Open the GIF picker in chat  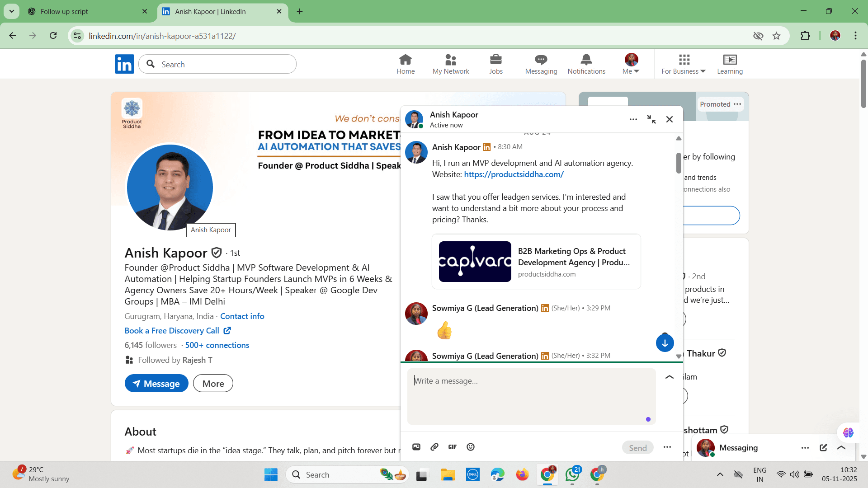pos(453,447)
